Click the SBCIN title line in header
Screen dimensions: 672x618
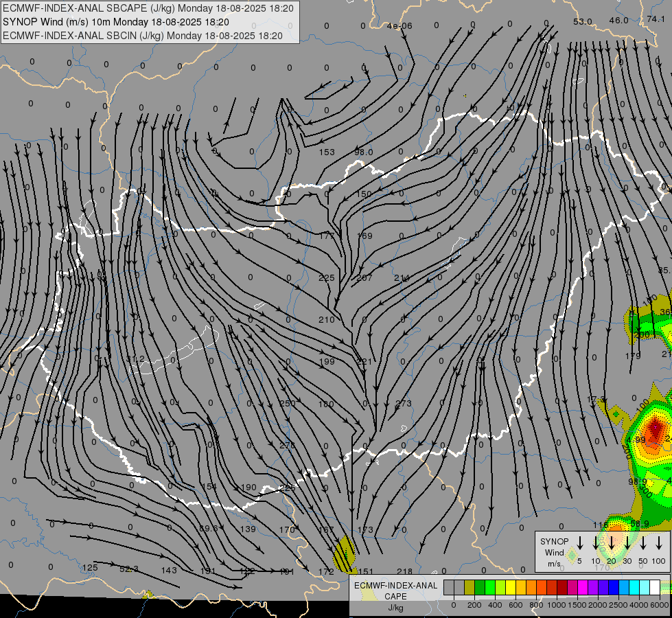[x=143, y=36]
